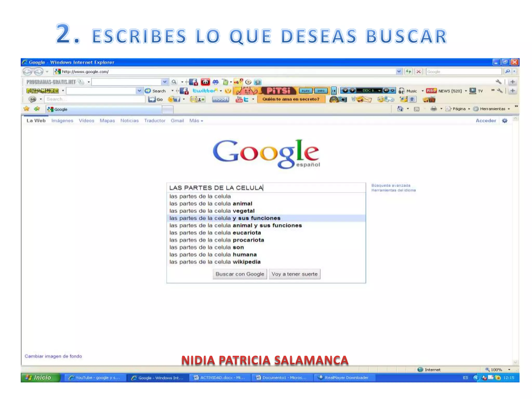Click the moods toolbar button
This screenshot has height=399, width=532.
(x=221, y=99)
